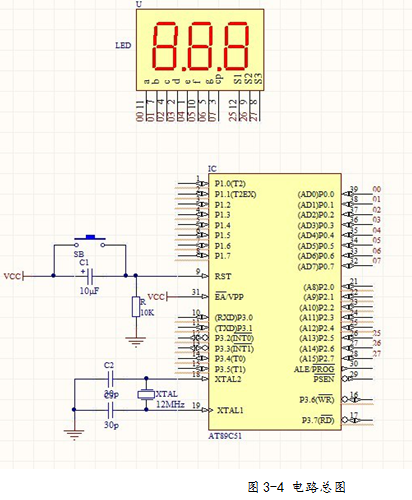412x500 pixels.
Task: Click the AT89C51 microcontroller body
Action: coord(275,302)
